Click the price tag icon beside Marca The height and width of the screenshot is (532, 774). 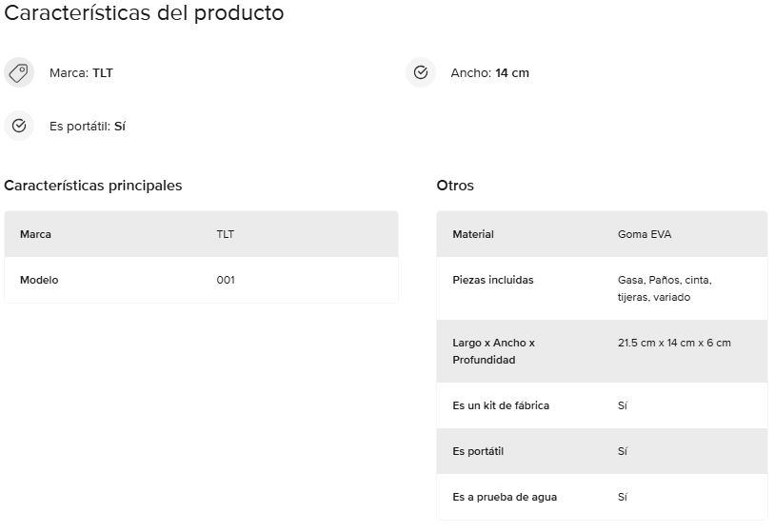[x=19, y=72]
